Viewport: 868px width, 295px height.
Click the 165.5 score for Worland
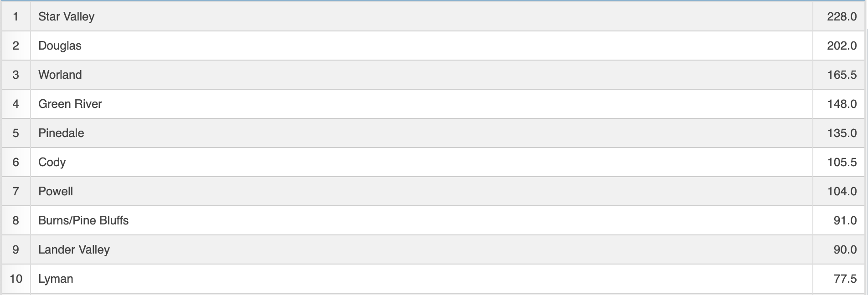(842, 75)
